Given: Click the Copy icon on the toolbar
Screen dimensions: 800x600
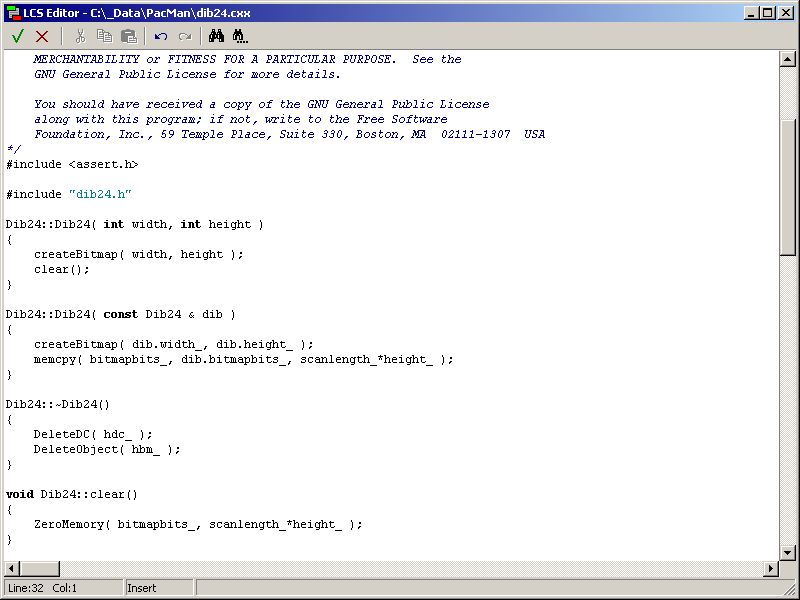Looking at the screenshot, I should pyautogui.click(x=104, y=35).
